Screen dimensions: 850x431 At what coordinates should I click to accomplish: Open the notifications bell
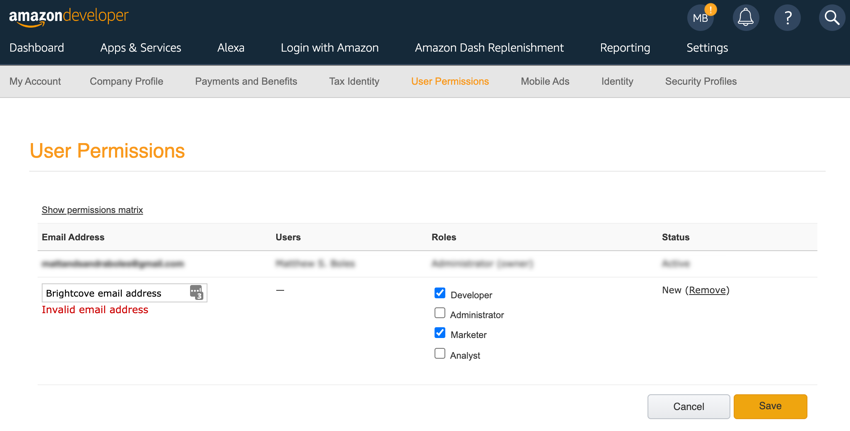[745, 18]
